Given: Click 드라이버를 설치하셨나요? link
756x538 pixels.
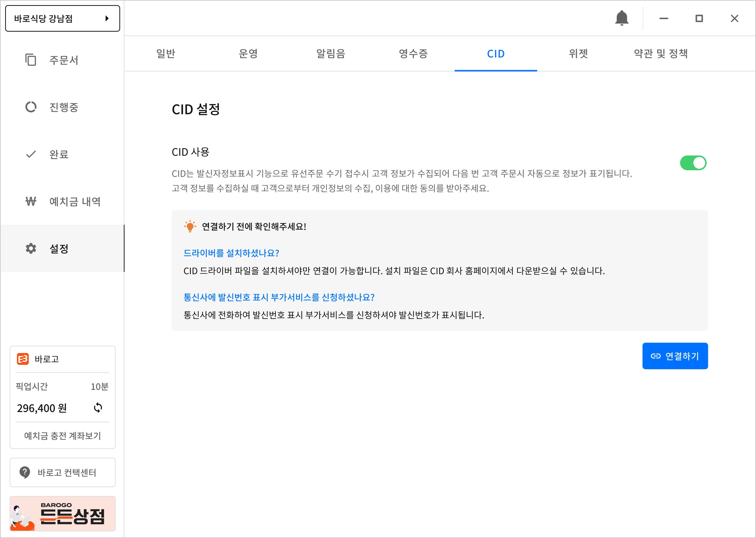Looking at the screenshot, I should (231, 253).
